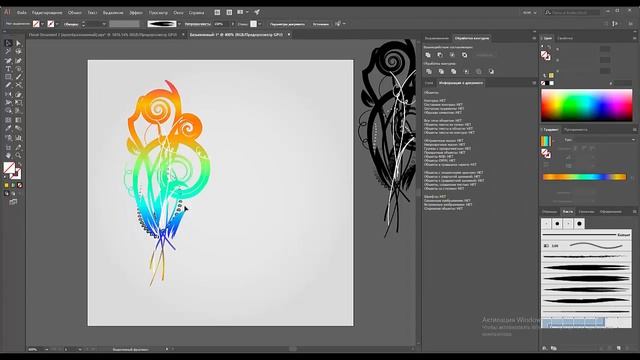The width and height of the screenshot is (640, 360).
Task: Click the Minus Back pathfinder icon
Action: coord(491,71)
